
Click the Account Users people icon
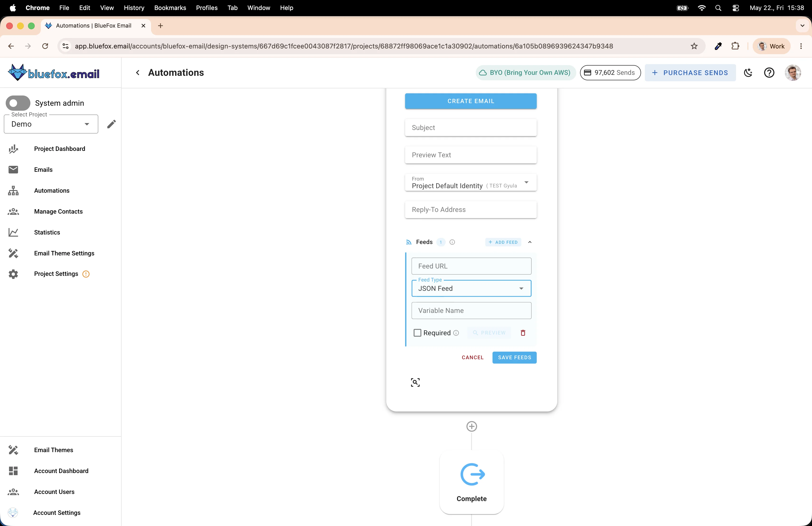(13, 492)
